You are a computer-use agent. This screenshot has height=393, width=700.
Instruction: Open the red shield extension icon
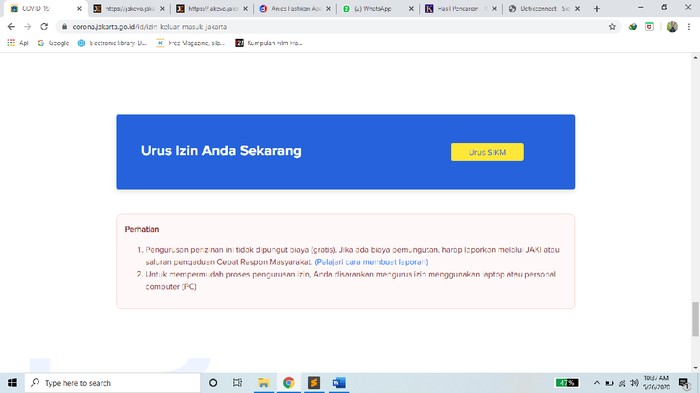[x=649, y=27]
